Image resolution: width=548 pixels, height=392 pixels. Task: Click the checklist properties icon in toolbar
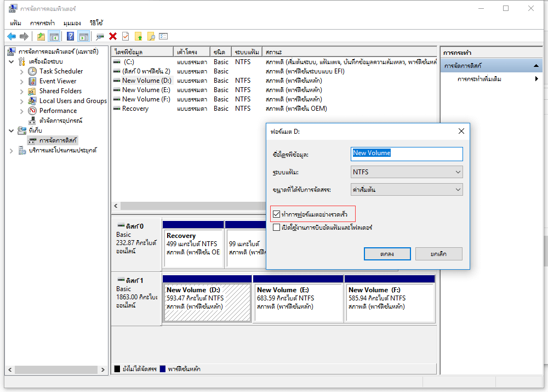[x=125, y=36]
